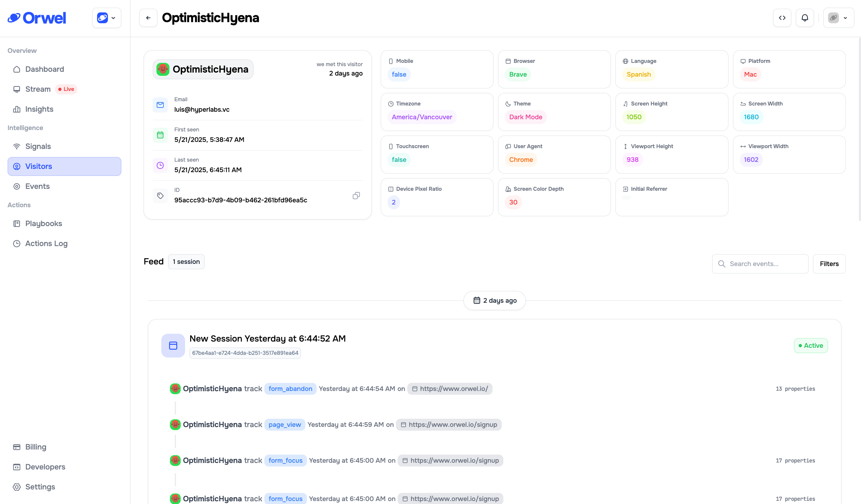Viewport: 861px width, 504px height.
Task: Copy the visitor ID to clipboard
Action: pyautogui.click(x=356, y=195)
